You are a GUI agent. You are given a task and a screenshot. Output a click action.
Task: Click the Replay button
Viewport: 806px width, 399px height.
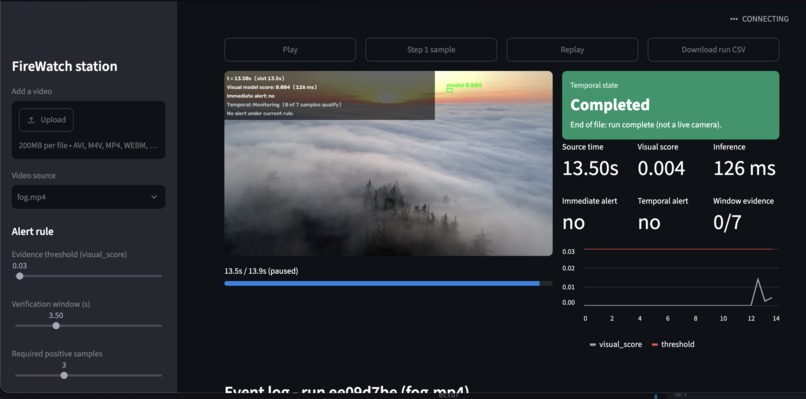tap(572, 50)
